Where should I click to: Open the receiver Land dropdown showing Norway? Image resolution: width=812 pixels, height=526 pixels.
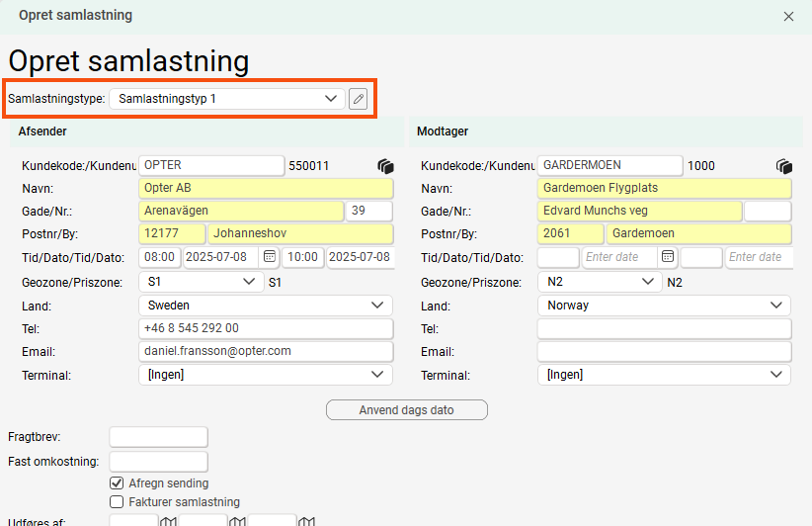tap(664, 306)
